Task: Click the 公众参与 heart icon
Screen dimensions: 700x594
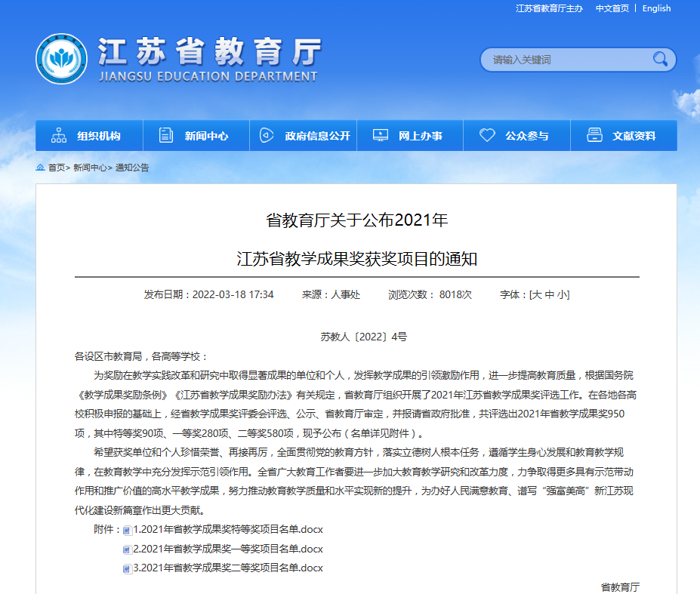Action: pyautogui.click(x=487, y=136)
